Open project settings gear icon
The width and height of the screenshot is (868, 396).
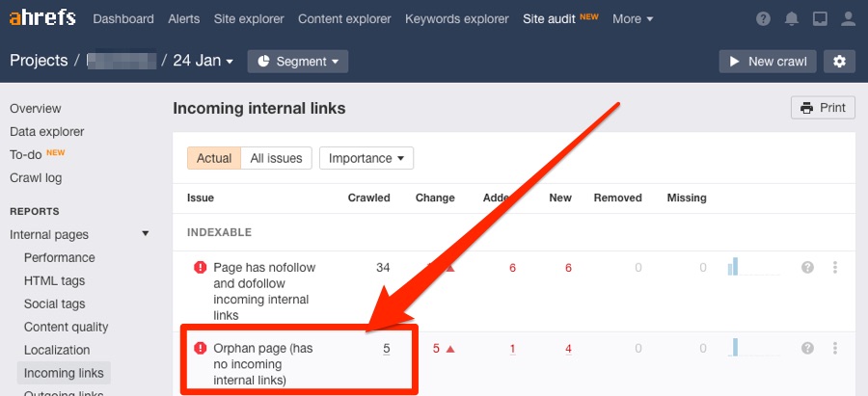pos(839,62)
